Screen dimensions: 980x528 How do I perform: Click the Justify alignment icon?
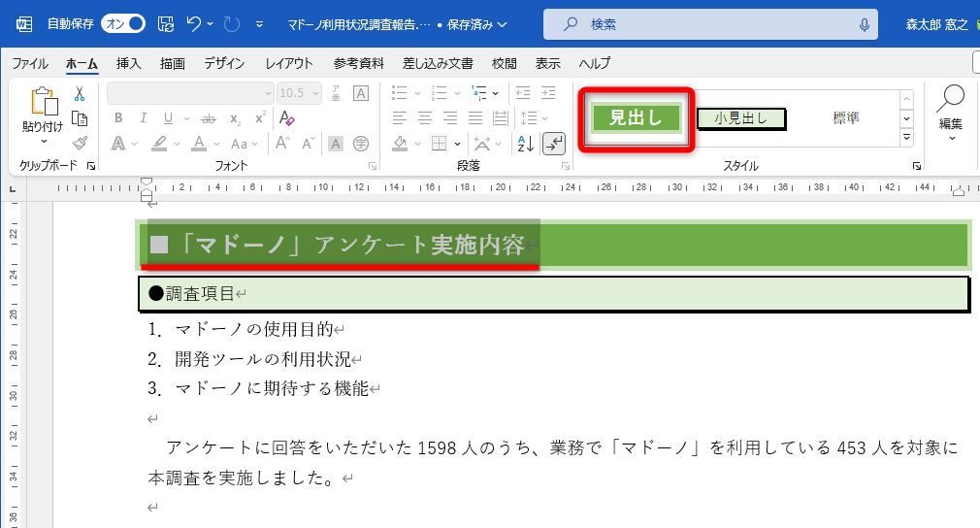point(475,118)
